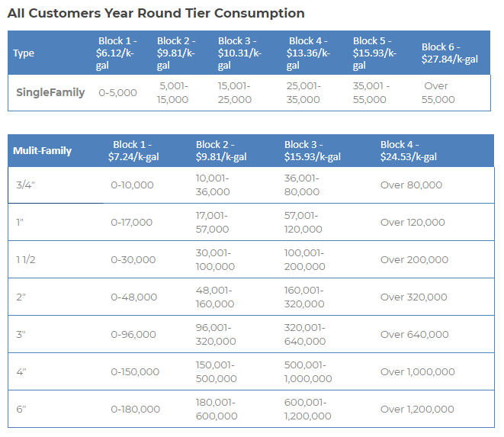
Task: Click the 'Over 1,000,000' cell
Action: (x=417, y=372)
